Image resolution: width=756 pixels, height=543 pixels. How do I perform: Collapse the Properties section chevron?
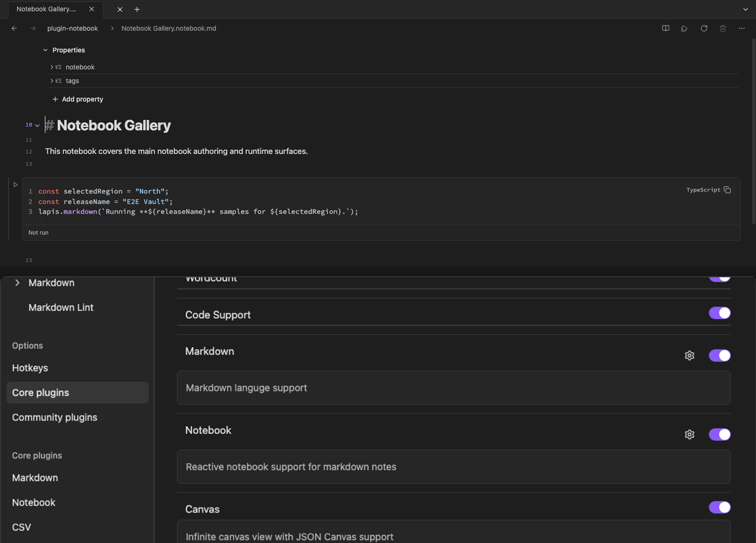pyautogui.click(x=45, y=50)
